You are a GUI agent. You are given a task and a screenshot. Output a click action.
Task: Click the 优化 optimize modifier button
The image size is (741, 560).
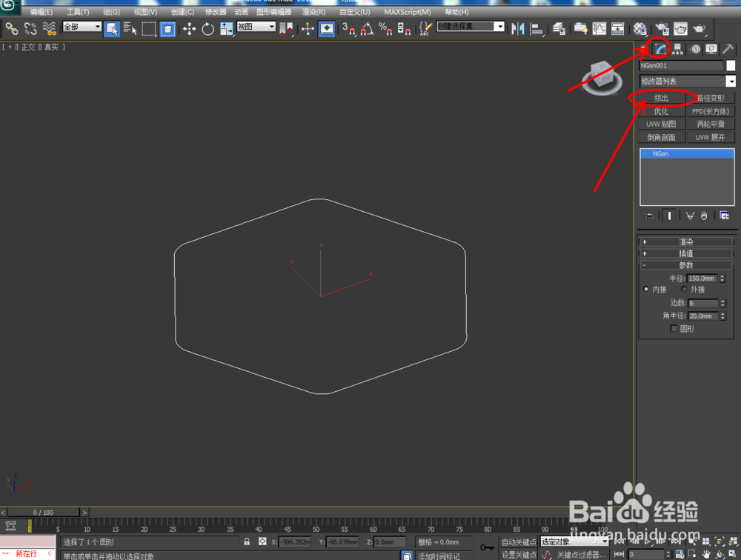661,111
